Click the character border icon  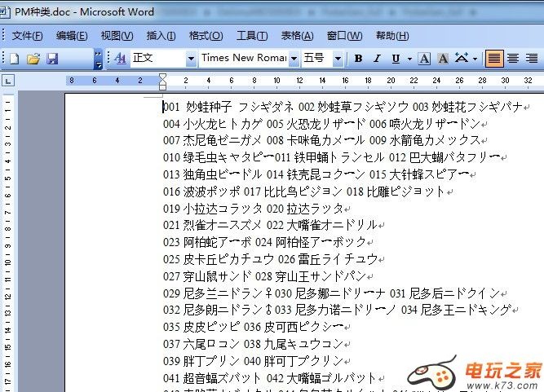(x=424, y=59)
